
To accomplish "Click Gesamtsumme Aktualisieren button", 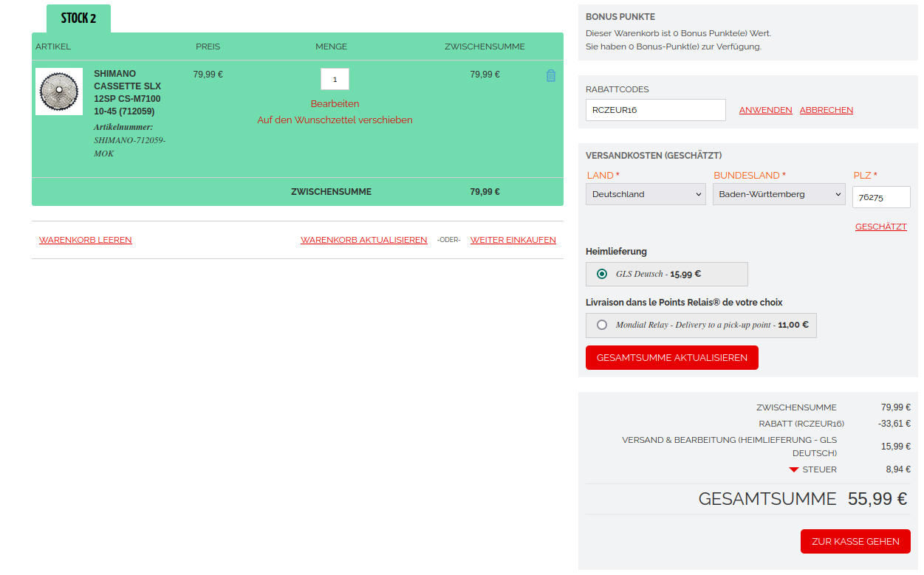I will coord(671,357).
